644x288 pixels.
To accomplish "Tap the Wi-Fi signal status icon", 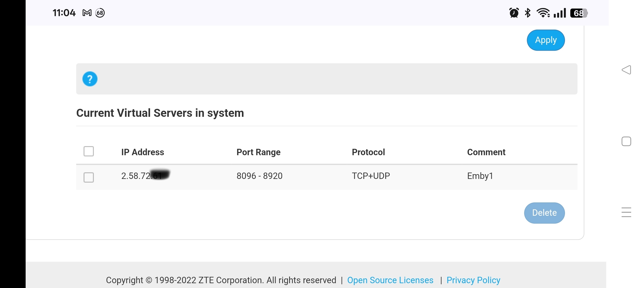I will click(543, 13).
